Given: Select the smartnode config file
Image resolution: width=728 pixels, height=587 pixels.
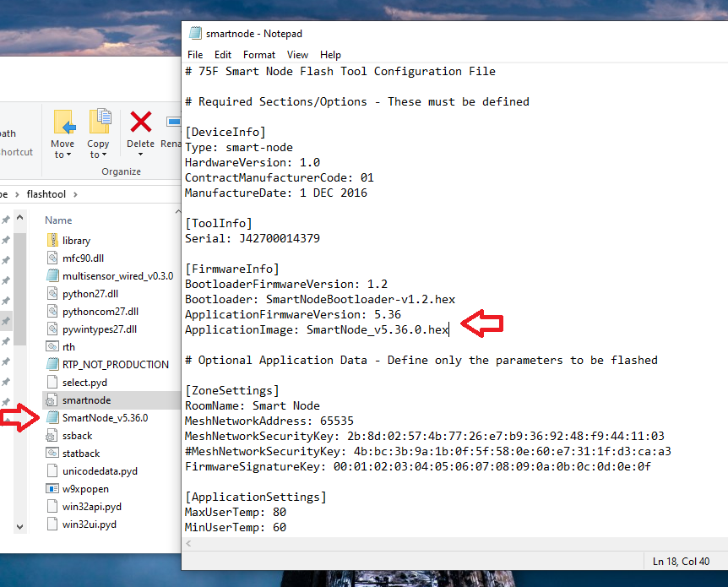Looking at the screenshot, I should click(x=111, y=399).
